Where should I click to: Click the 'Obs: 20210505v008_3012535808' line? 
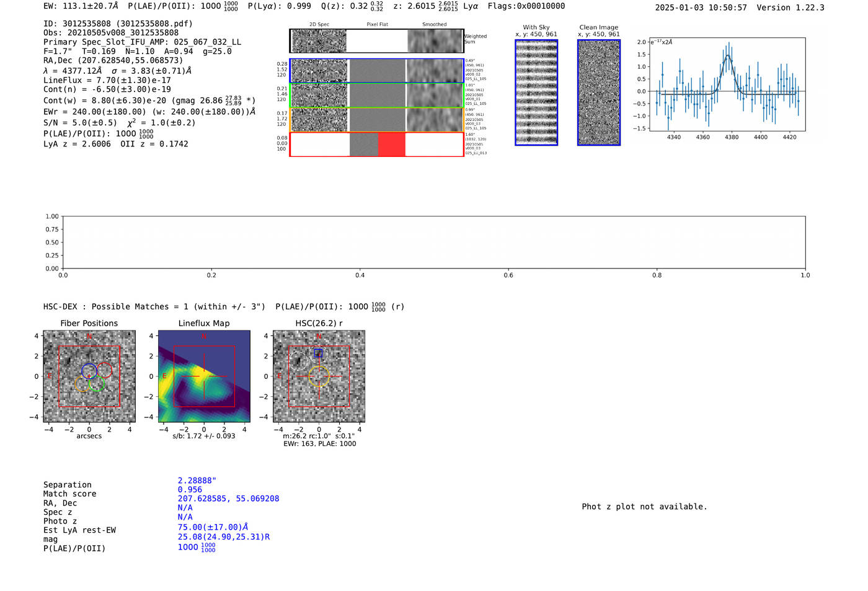coord(111,33)
